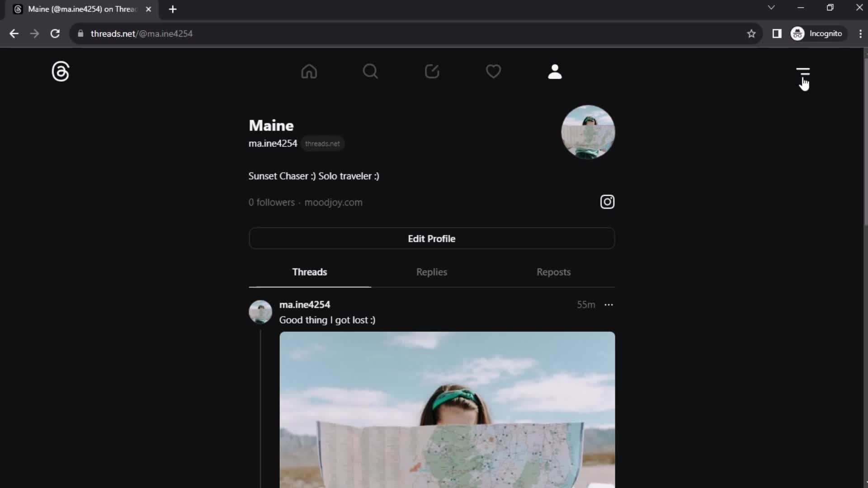Screen dimensions: 868x488
Task: Click the Threads tab currently active
Action: pyautogui.click(x=309, y=272)
